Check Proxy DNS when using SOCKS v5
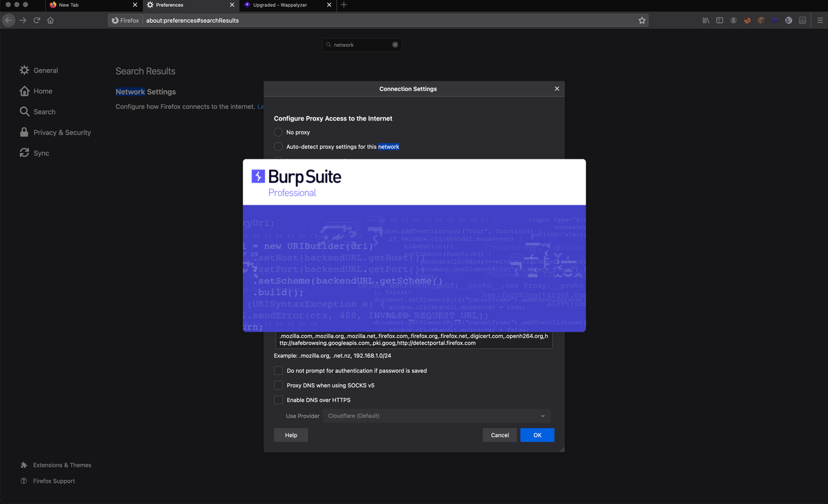Screen dimensions: 828x504 pos(278,385)
